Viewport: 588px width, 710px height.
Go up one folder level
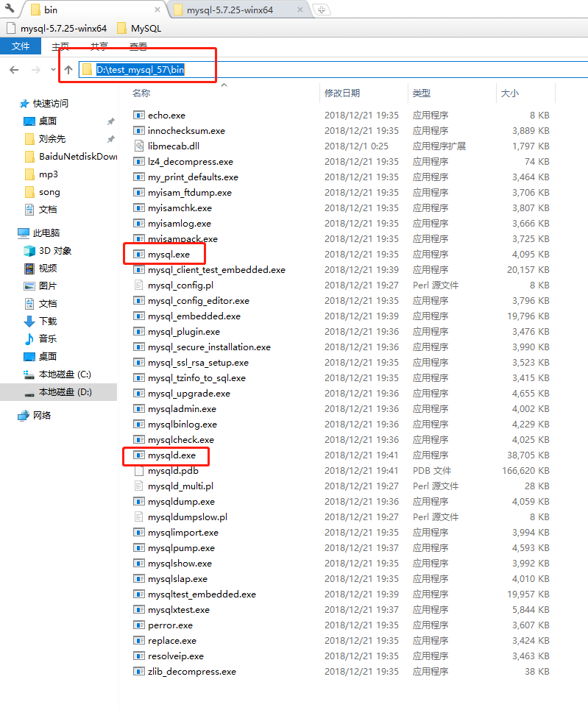(68, 70)
